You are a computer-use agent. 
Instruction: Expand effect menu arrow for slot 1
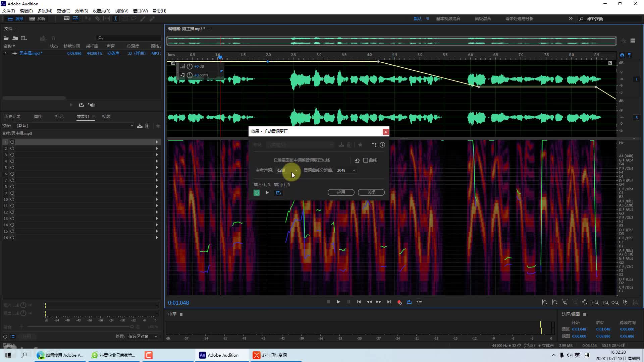pos(157,142)
